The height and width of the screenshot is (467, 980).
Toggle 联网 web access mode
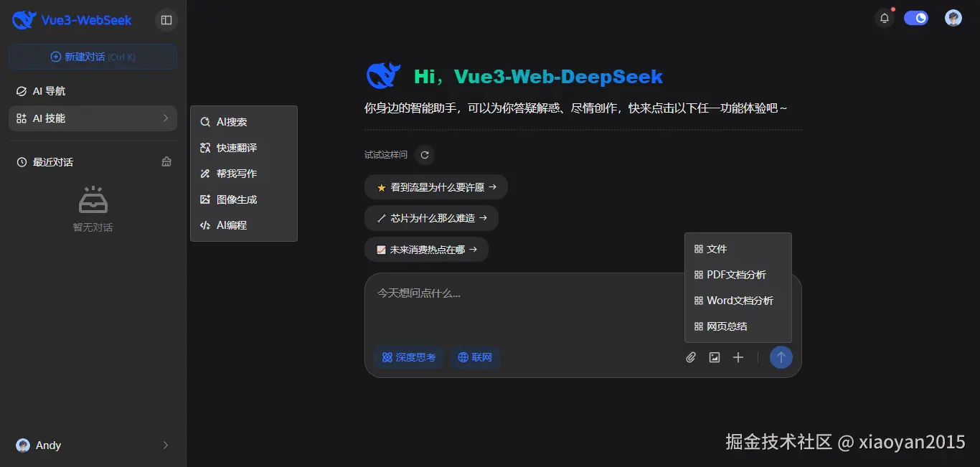475,357
